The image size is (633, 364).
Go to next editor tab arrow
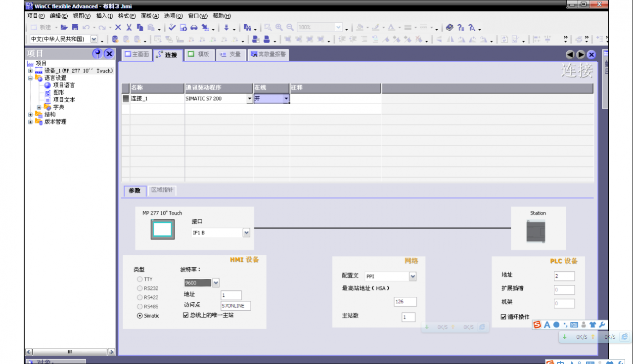tap(581, 55)
